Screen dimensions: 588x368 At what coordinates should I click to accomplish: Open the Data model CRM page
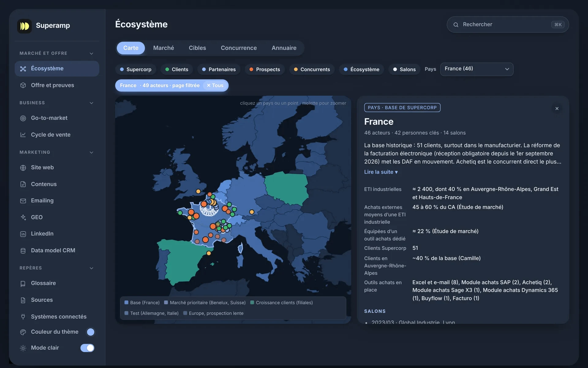(x=57, y=251)
